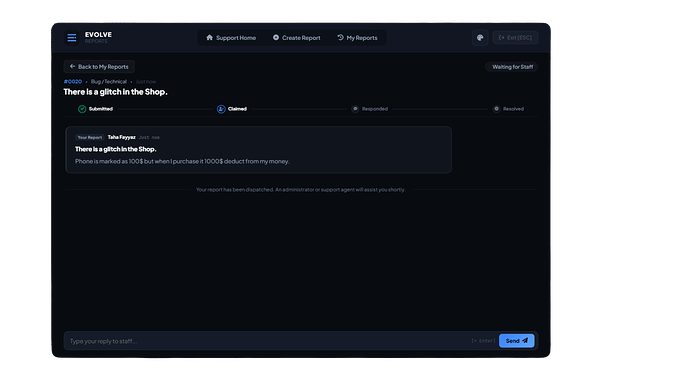Open the Create Report tab
Image resolution: width=690 pixels, height=388 pixels.
tap(297, 38)
